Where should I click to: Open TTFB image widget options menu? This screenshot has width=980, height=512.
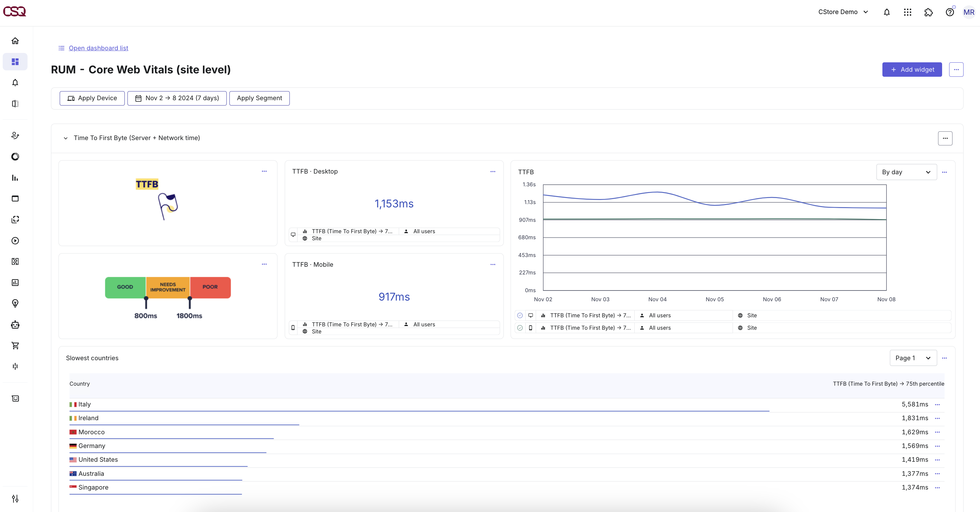[x=264, y=171]
